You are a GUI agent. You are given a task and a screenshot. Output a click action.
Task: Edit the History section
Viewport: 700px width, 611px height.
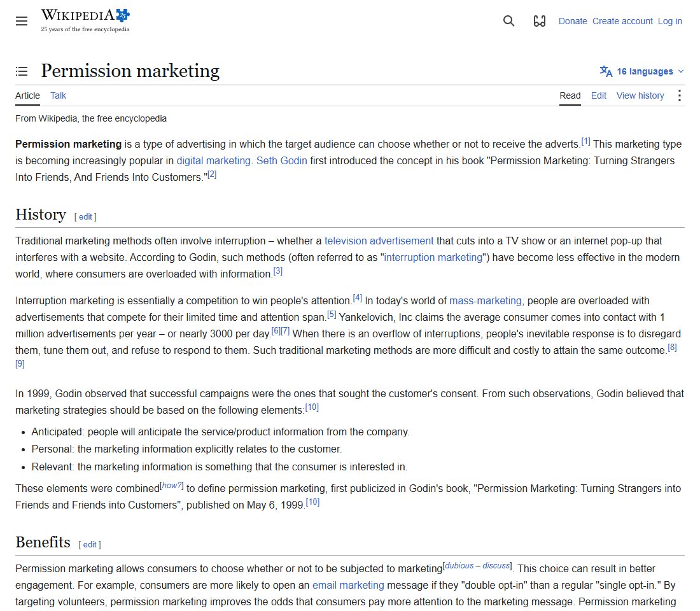pyautogui.click(x=85, y=216)
